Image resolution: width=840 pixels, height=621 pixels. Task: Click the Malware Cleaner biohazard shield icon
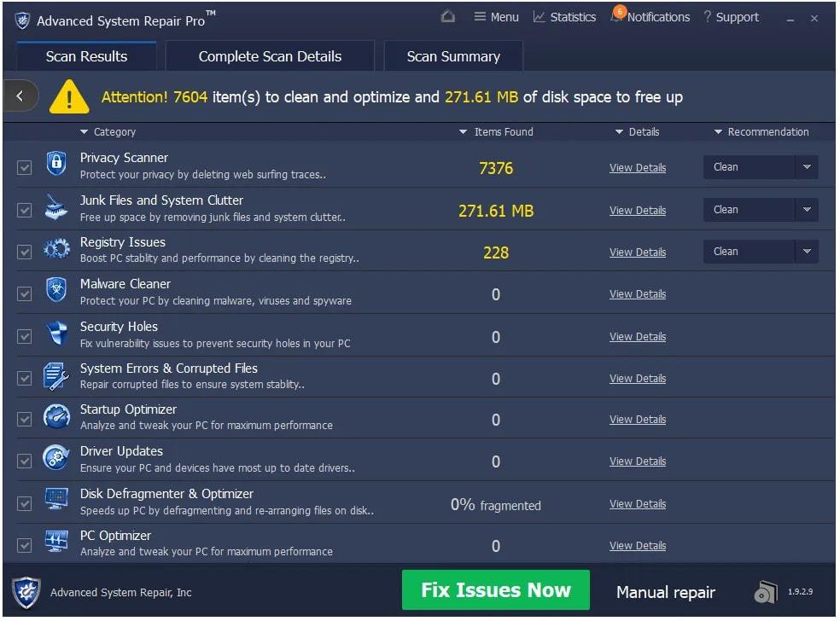56,290
